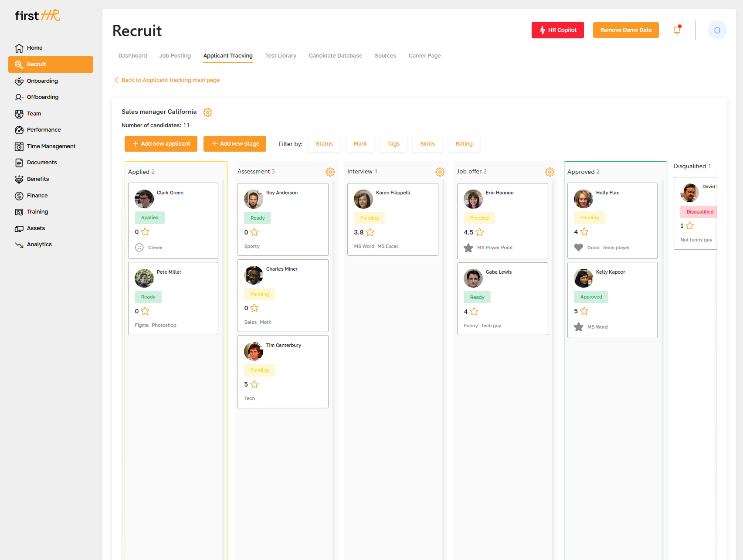This screenshot has height=560, width=743.
Task: Click the Assets sidebar icon
Action: 19,228
